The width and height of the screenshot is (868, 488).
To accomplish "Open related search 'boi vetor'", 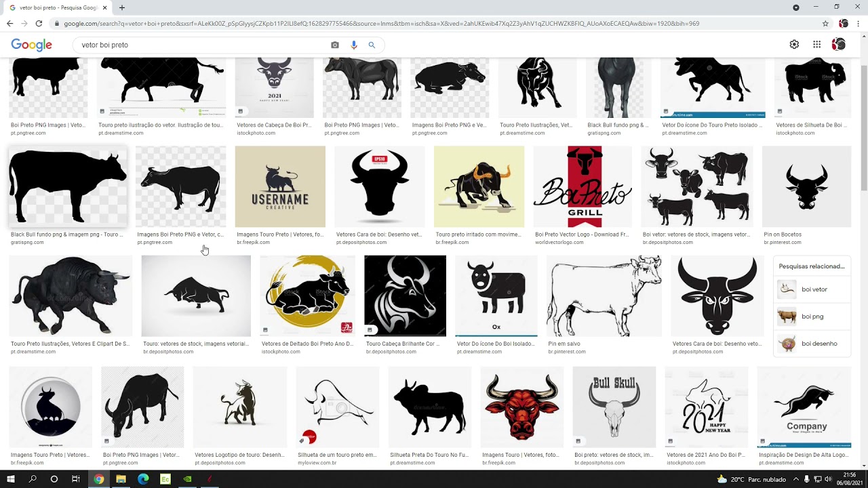I will [812, 289].
